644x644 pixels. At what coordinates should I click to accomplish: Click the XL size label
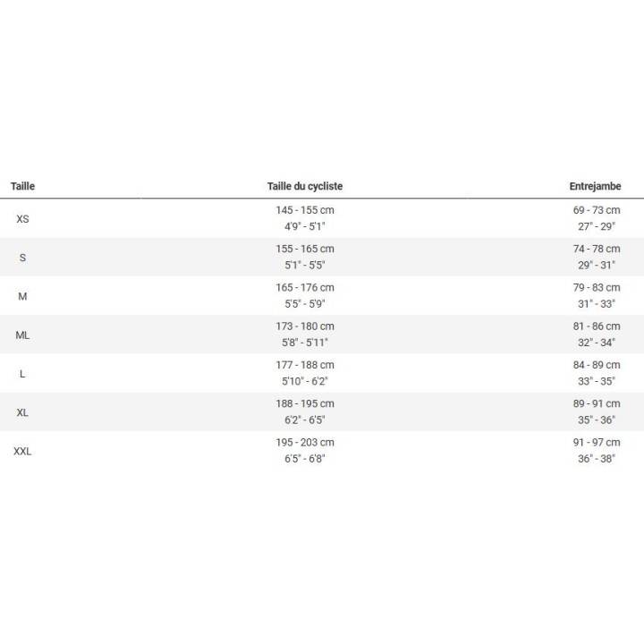coord(22,412)
